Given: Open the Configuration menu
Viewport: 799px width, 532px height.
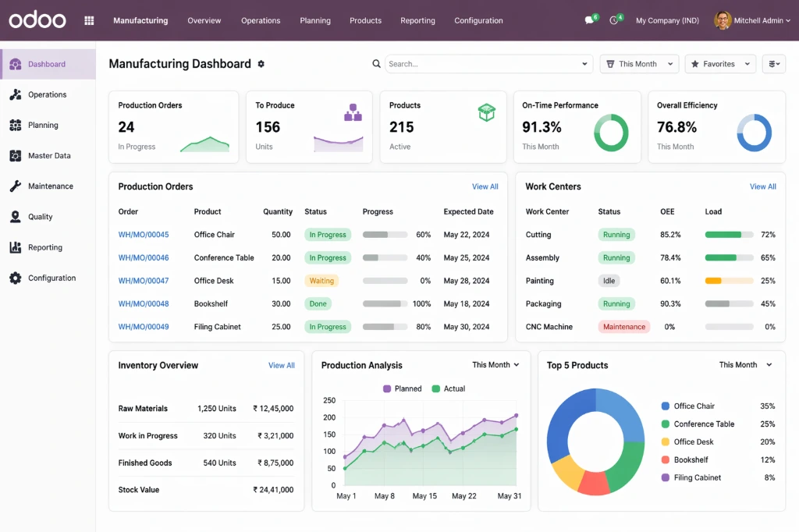Looking at the screenshot, I should click(x=478, y=21).
